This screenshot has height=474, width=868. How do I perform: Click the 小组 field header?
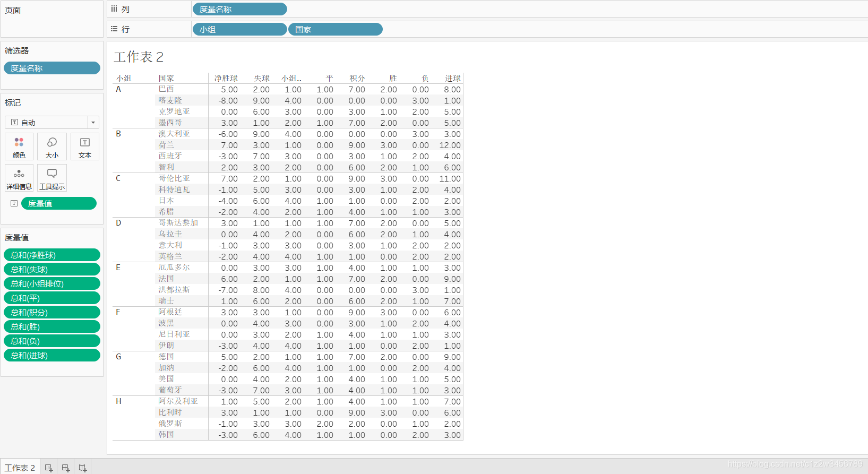tap(124, 78)
